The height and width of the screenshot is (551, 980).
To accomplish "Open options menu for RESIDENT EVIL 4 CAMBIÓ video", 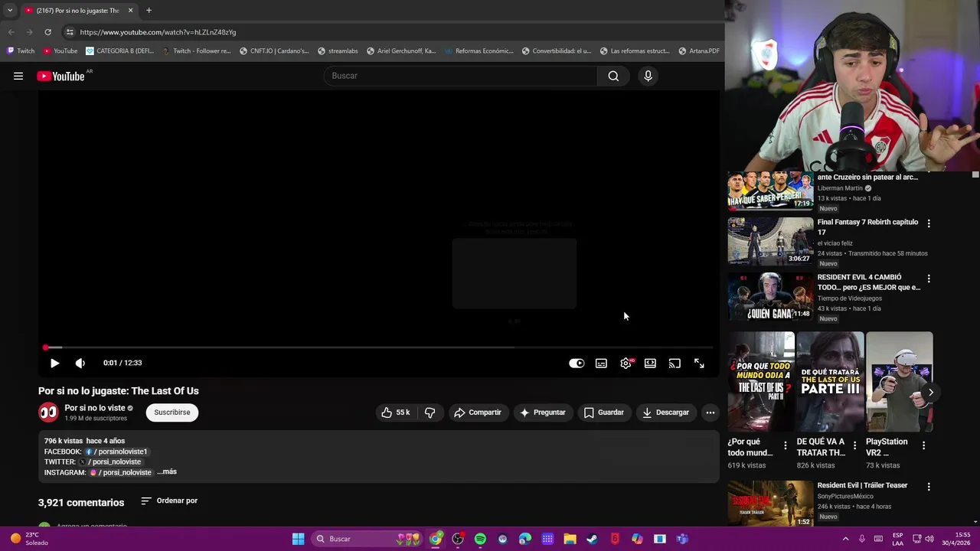I will coord(929,279).
